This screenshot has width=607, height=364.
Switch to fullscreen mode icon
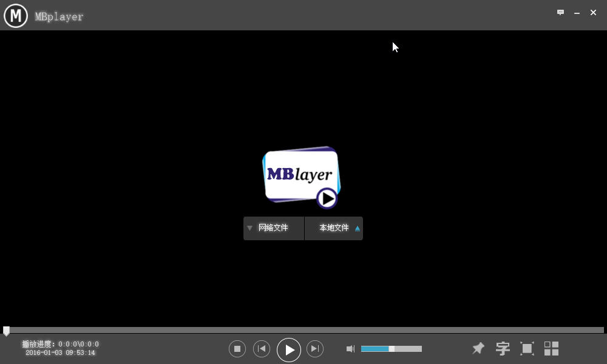click(x=527, y=348)
